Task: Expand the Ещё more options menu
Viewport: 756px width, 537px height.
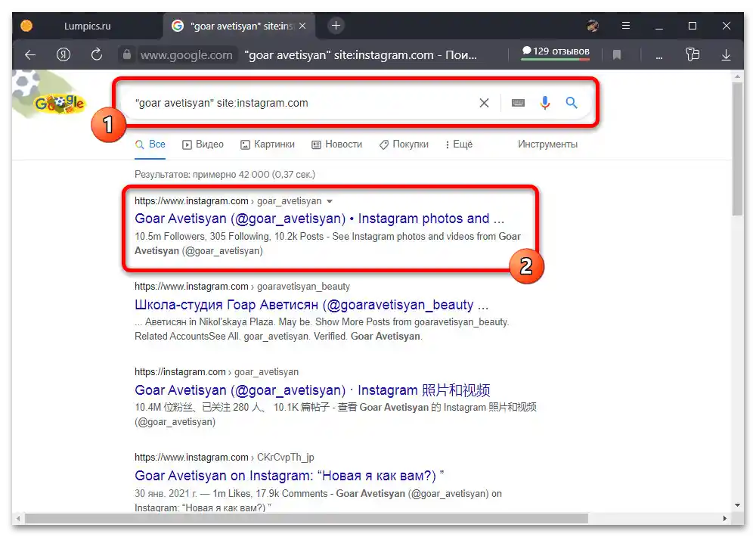Action: point(459,144)
